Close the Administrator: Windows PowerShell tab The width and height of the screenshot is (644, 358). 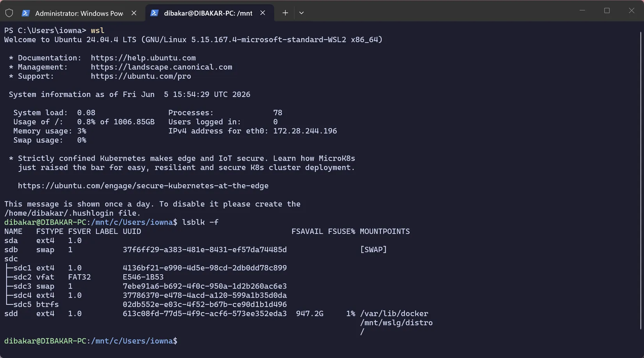(x=134, y=13)
